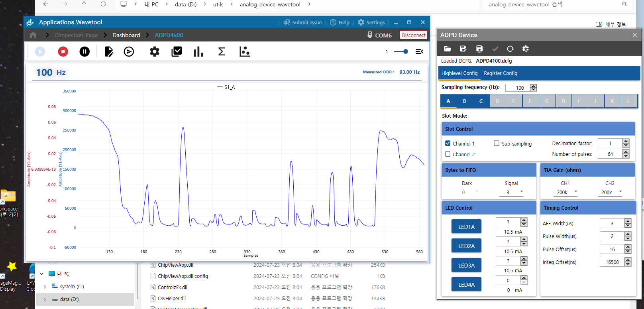Collapse the 내 PC tree node
Image resolution: width=644 pixels, height=309 pixels.
point(41,274)
